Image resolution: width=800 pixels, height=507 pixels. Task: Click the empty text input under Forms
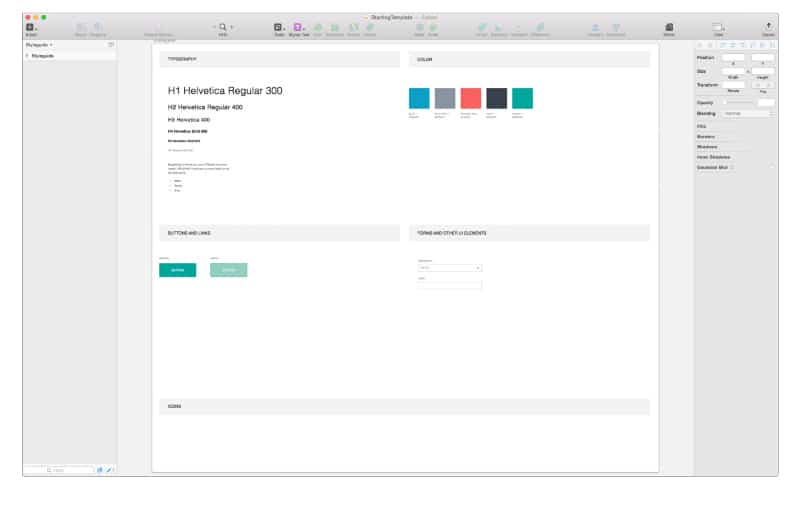coord(449,285)
